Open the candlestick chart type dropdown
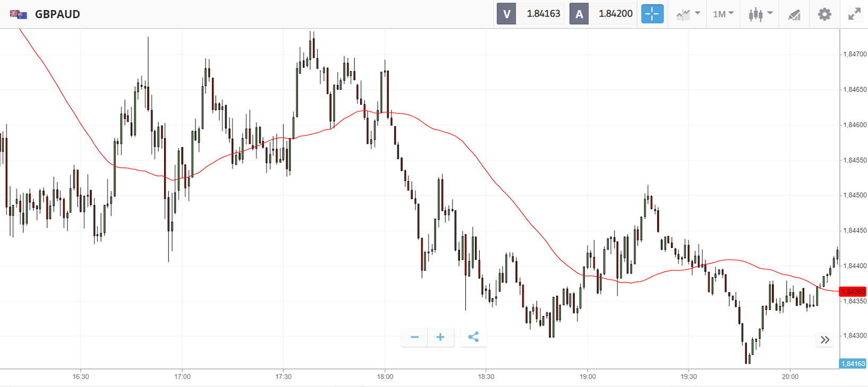 click(x=760, y=14)
